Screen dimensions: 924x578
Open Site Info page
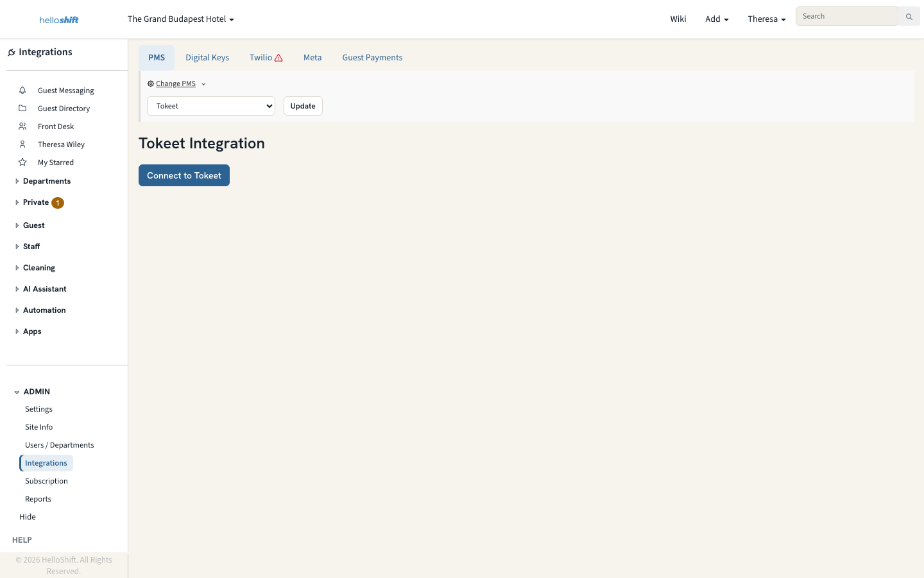click(39, 427)
